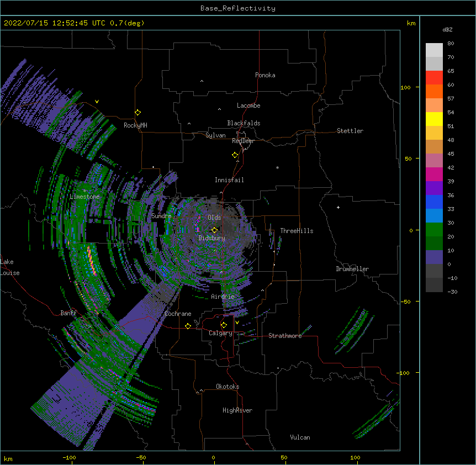Image resolution: width=476 pixels, height=465 pixels.
Task: Click the Lake Louise map label
Action: point(10,267)
